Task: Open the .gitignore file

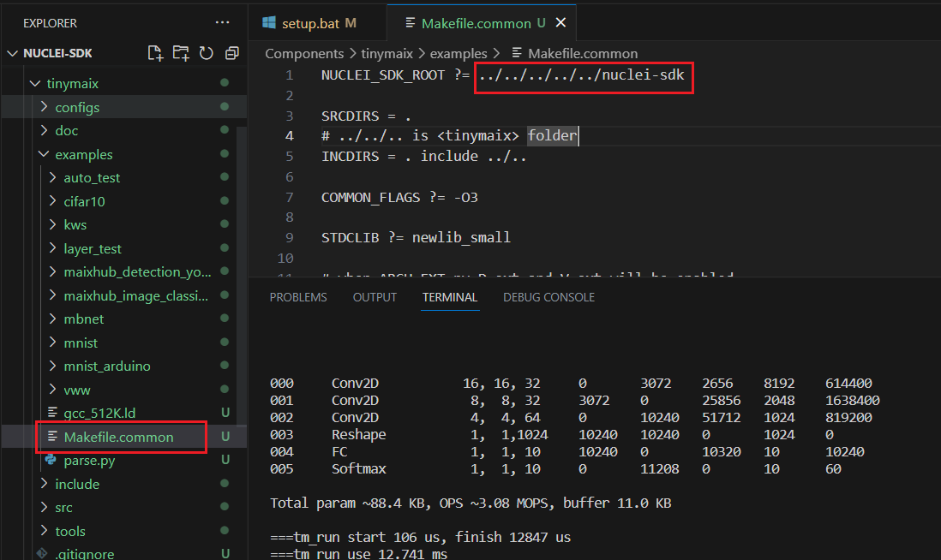Action: coord(84,554)
